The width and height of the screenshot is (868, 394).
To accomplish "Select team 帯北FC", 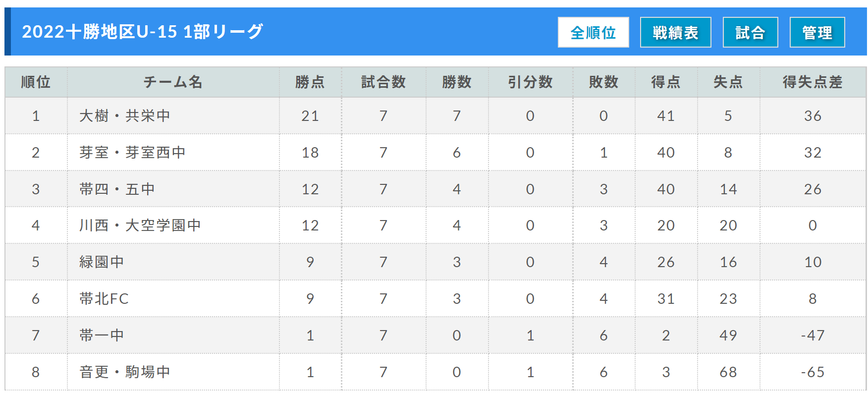I will (x=104, y=299).
